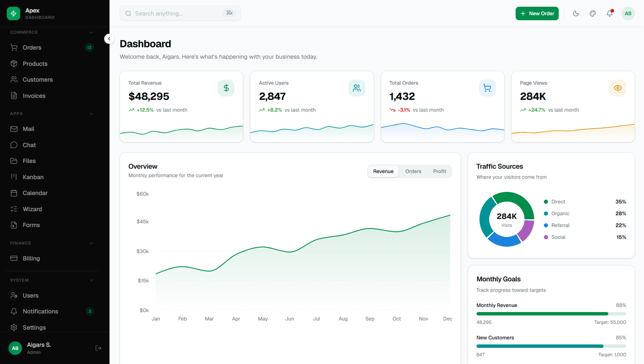Open Chat via its speech bubble icon
Viewport: 644px width, 364px height.
click(x=14, y=145)
